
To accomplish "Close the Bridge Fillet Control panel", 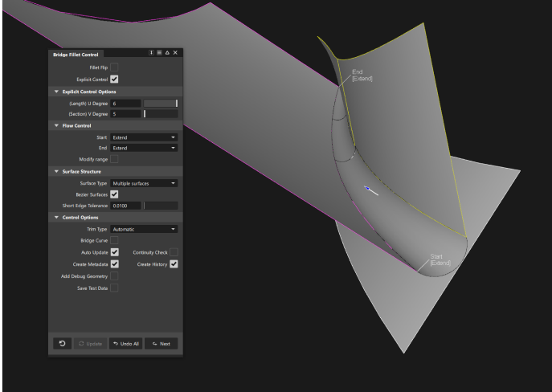I will pyautogui.click(x=175, y=53).
